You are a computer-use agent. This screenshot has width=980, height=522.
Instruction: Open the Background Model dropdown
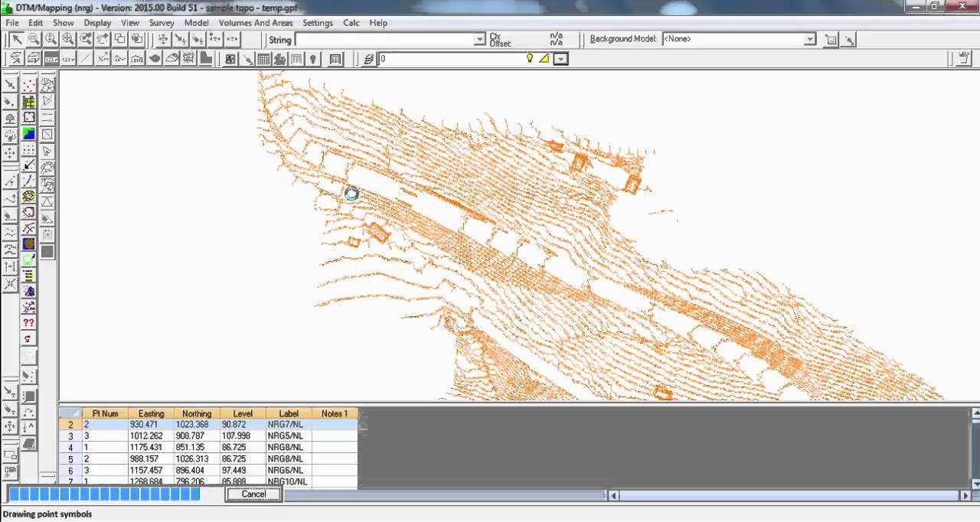(x=810, y=40)
